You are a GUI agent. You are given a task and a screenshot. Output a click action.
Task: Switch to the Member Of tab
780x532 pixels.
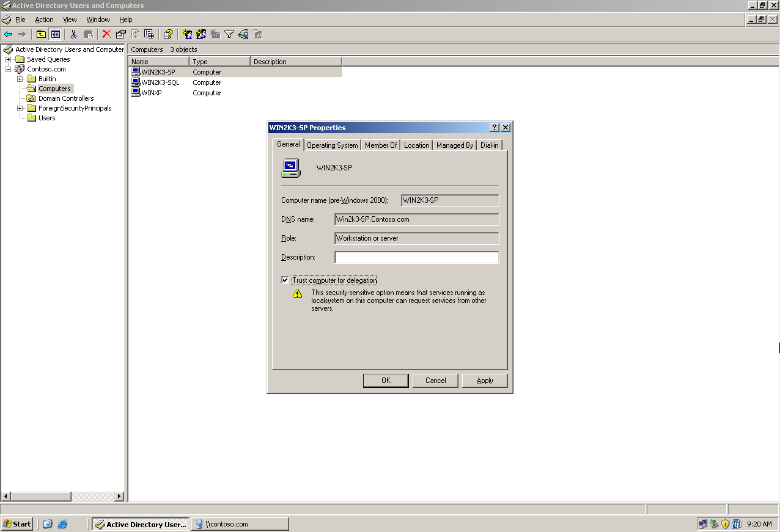(381, 145)
